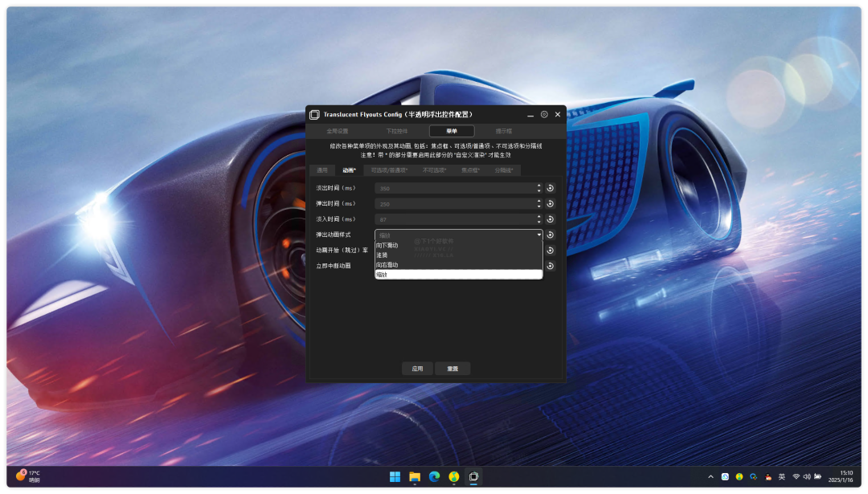Reset 弹出动画样式 using its restore icon
Viewport: 868px width, 494px height.
tap(551, 235)
